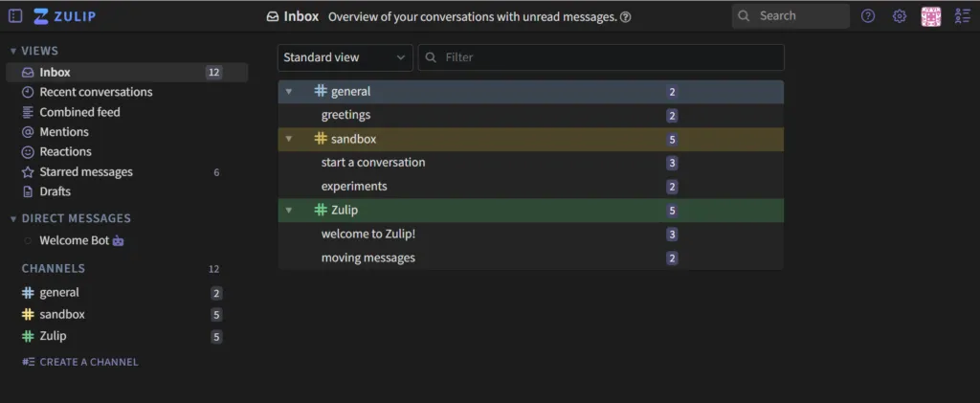The image size is (980, 403).
Task: Open the 'moving messages' topic
Action: pyautogui.click(x=368, y=257)
